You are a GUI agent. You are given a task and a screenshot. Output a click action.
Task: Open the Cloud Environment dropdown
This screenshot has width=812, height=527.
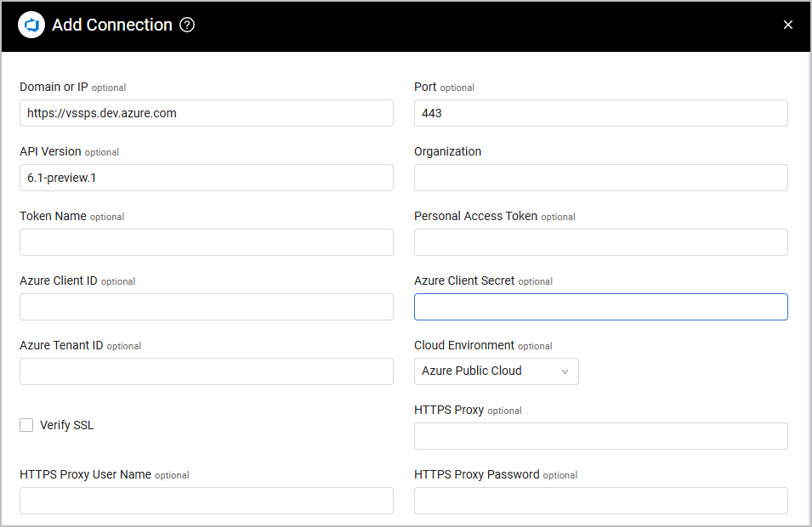[496, 371]
